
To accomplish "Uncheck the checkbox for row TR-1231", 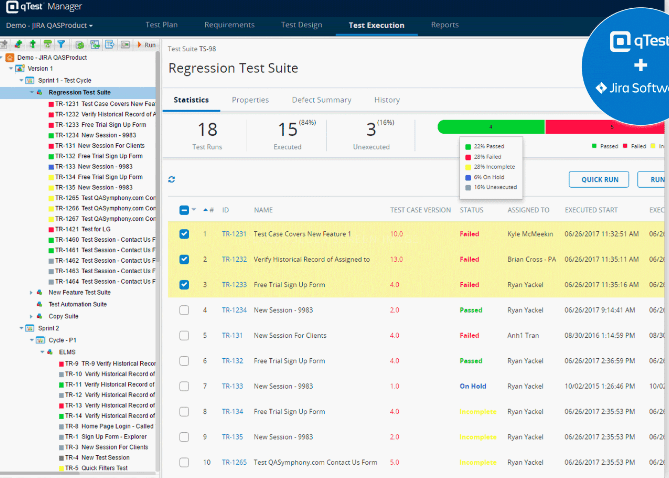I will coord(183,234).
